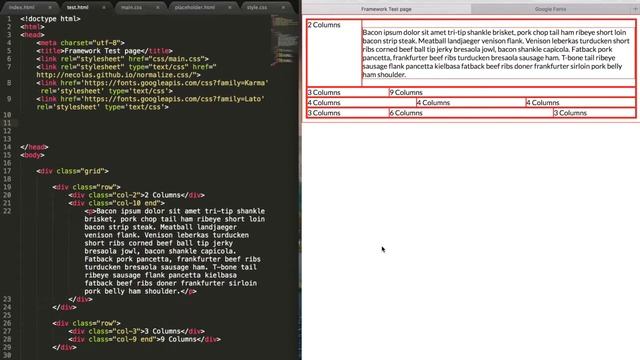The image size is (640, 360).
Task: Click the Google Fonts family=Lato link line
Action: [150, 103]
